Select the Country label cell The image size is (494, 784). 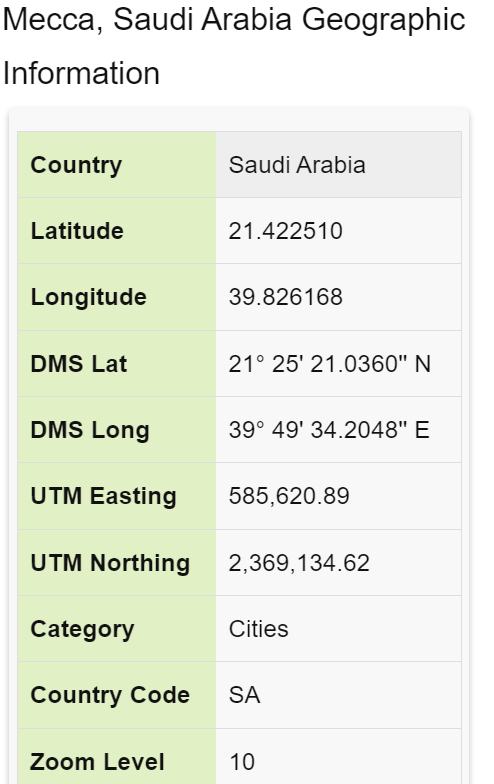pyautogui.click(x=117, y=164)
